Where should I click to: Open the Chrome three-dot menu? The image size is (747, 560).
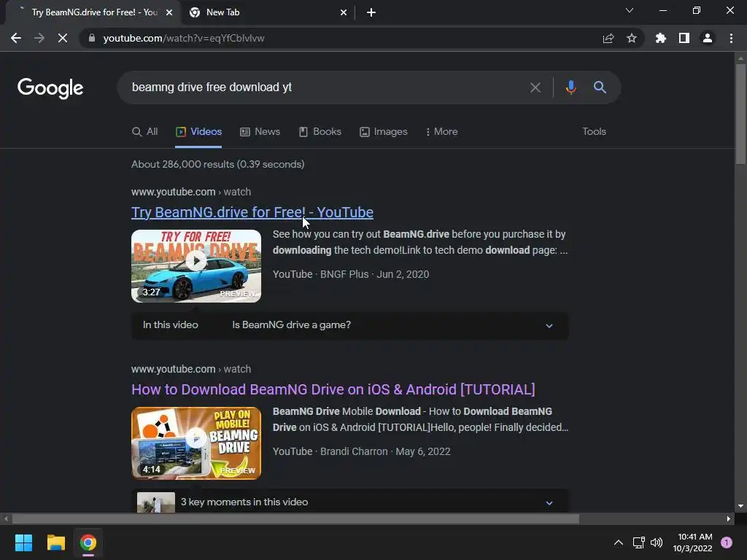pyautogui.click(x=731, y=38)
